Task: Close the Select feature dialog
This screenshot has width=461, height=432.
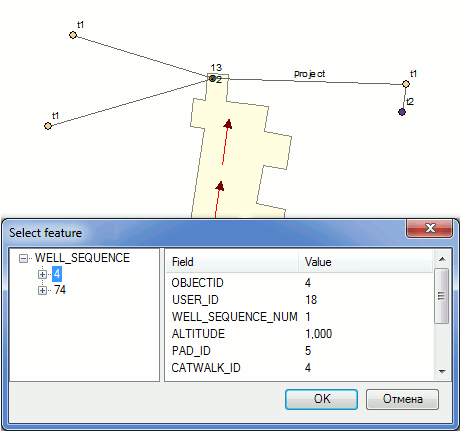Action: pyautogui.click(x=430, y=228)
